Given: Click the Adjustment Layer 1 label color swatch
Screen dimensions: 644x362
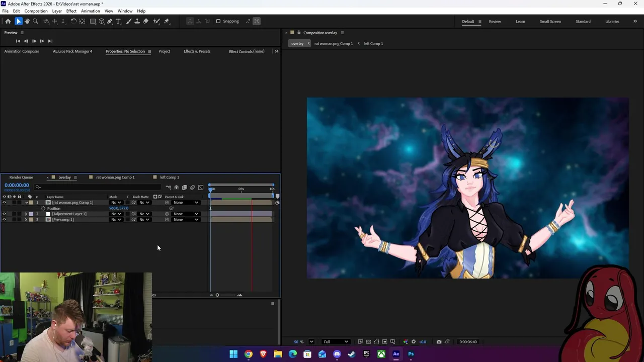Looking at the screenshot, I should (x=31, y=214).
